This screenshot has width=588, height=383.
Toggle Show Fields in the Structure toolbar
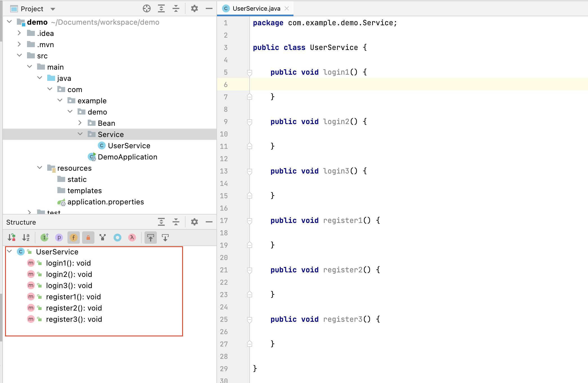(x=74, y=238)
